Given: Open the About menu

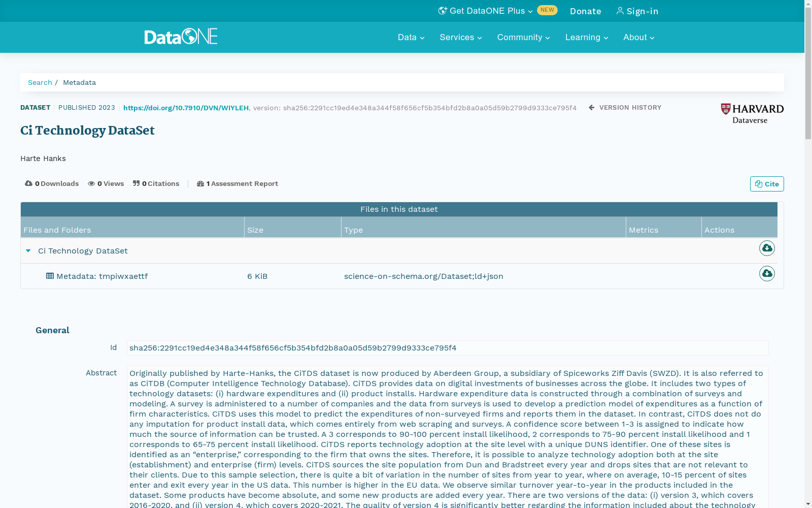Looking at the screenshot, I should [639, 37].
